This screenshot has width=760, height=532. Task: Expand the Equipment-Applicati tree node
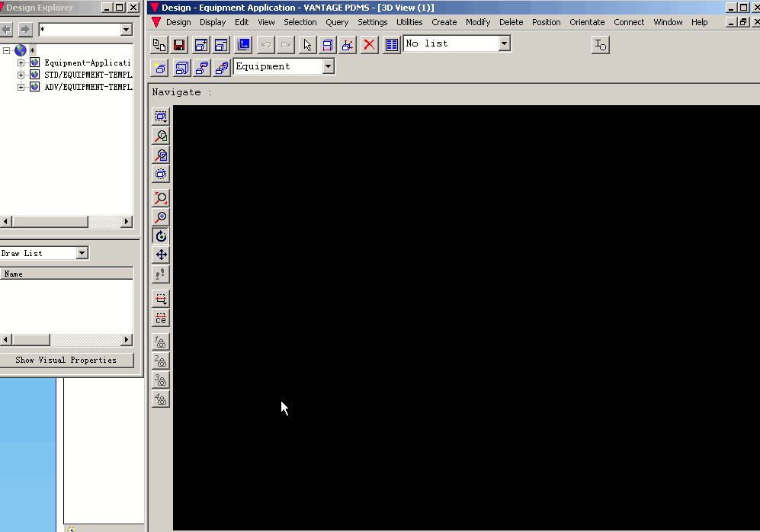pyautogui.click(x=21, y=62)
